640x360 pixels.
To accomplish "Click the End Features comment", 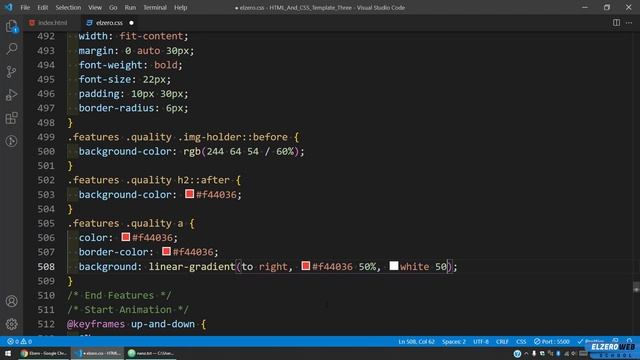I will coord(119,295).
